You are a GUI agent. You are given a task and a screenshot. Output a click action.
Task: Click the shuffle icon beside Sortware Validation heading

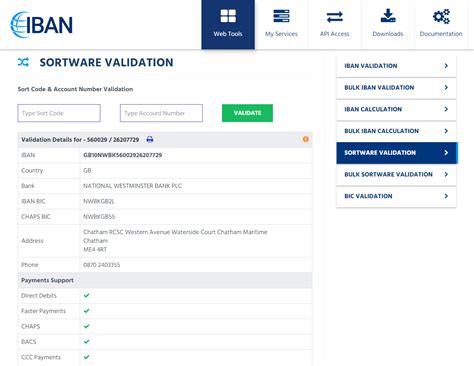[x=23, y=62]
